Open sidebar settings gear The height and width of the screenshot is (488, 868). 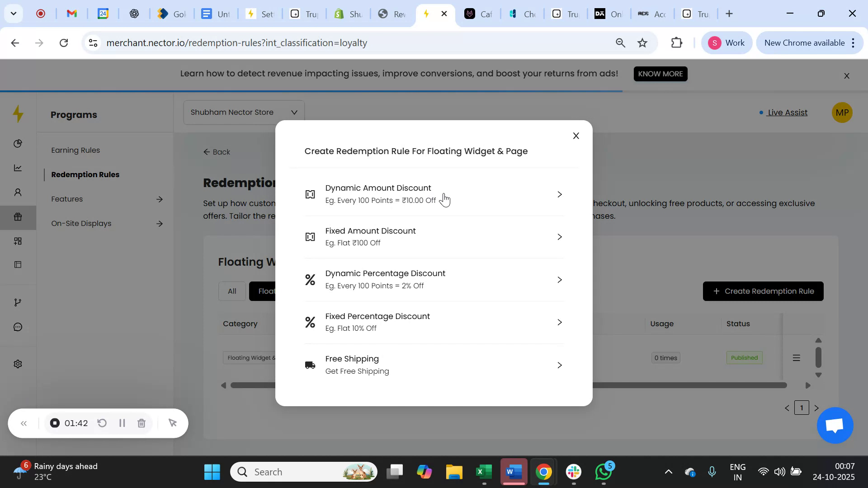18,364
